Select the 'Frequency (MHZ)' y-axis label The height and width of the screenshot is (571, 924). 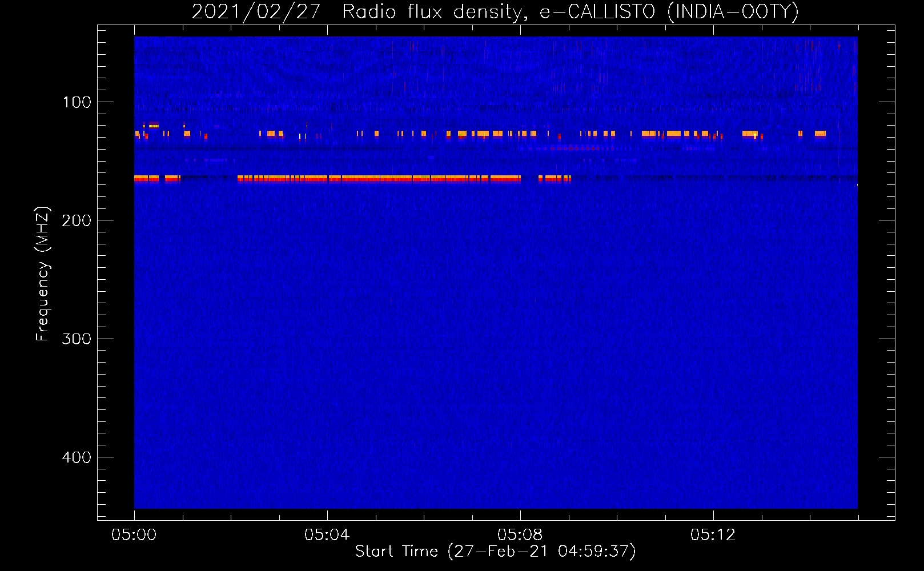pos(43,274)
